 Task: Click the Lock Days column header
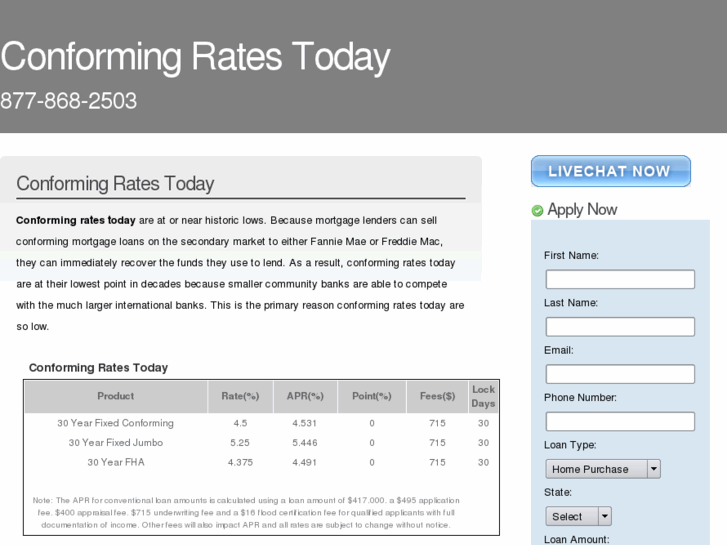coord(483,397)
